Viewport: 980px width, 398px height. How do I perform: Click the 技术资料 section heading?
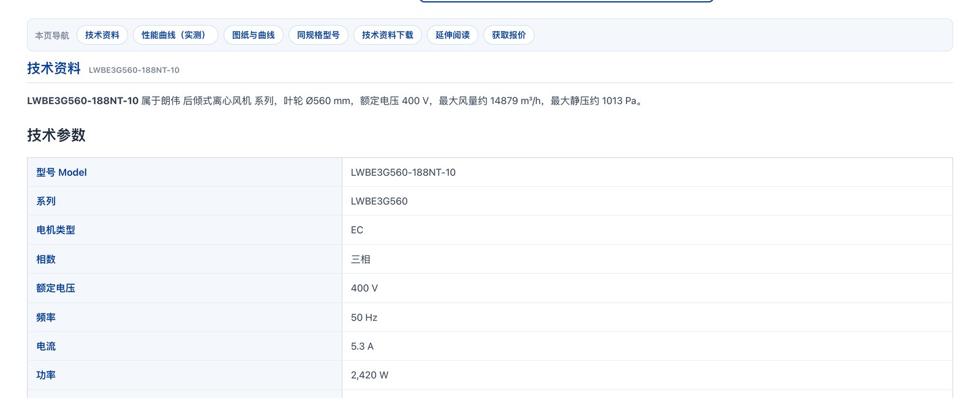click(54, 68)
